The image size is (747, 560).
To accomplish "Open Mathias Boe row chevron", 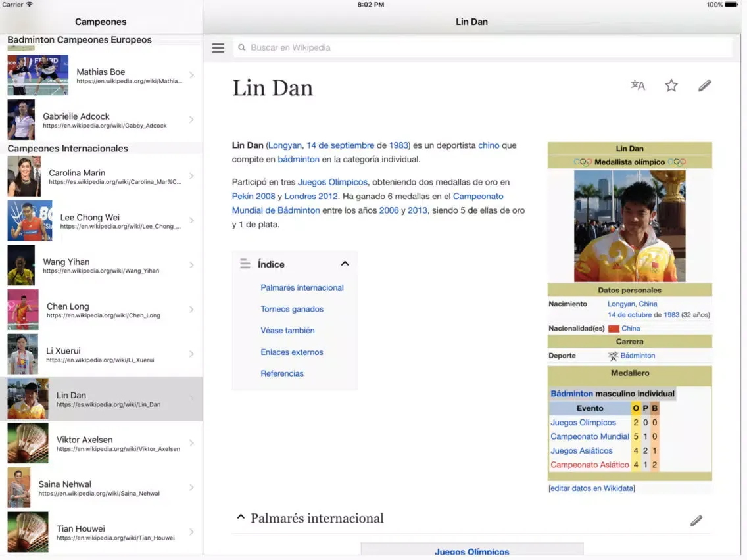I will (x=191, y=75).
